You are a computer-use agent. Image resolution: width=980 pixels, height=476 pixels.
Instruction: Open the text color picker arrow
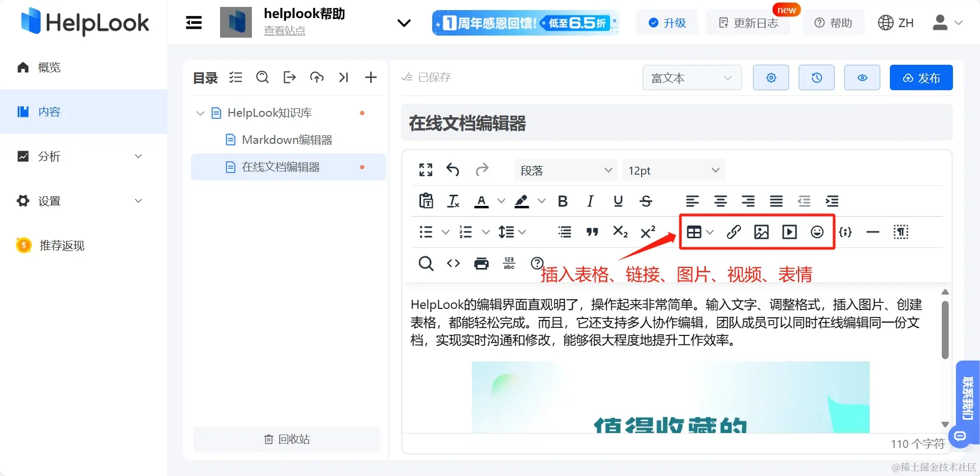click(x=501, y=201)
